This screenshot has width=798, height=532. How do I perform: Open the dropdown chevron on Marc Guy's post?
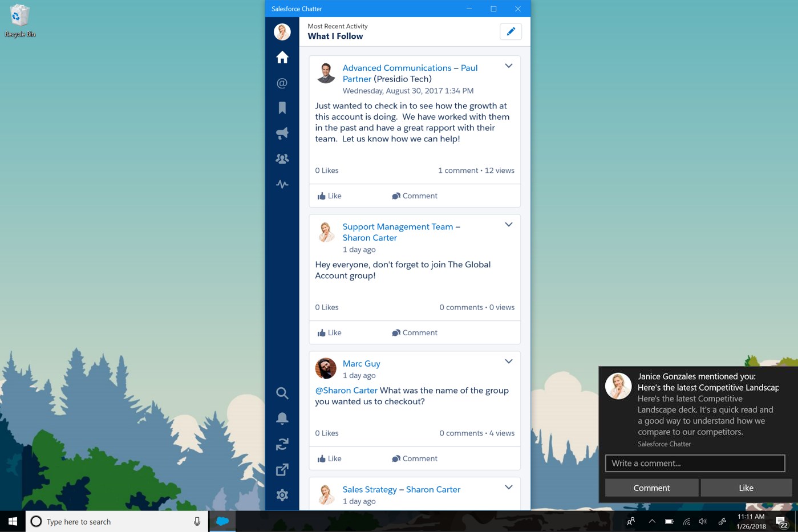(x=508, y=362)
